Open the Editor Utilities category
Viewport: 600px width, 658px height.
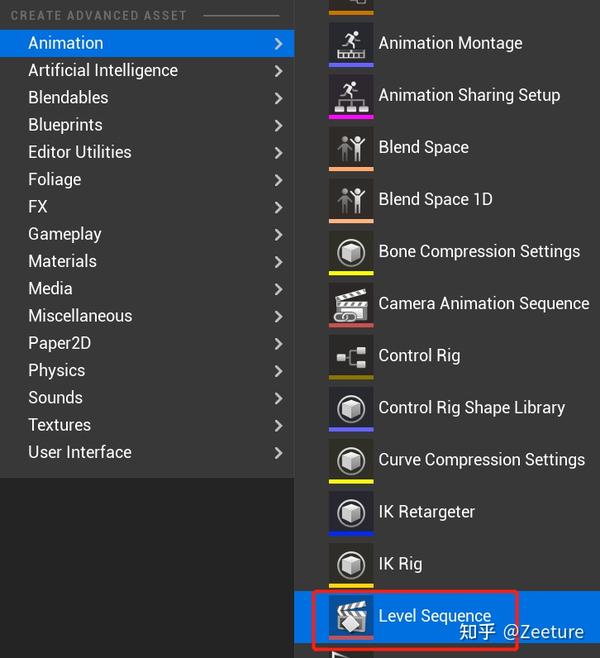tap(80, 152)
